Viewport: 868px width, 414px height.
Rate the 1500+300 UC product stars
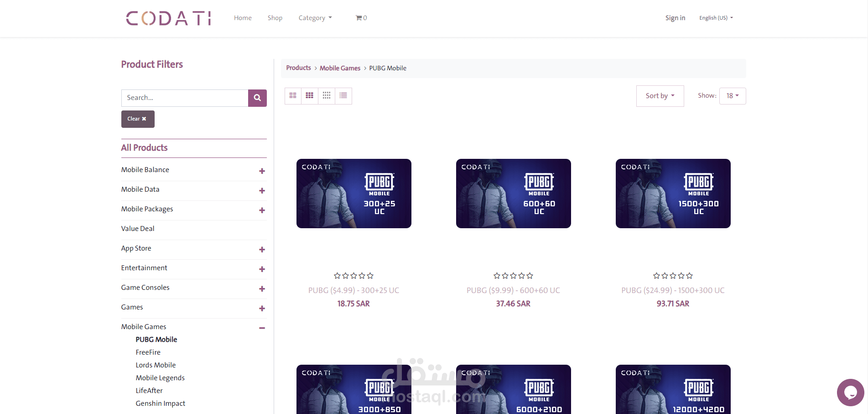[x=673, y=276]
